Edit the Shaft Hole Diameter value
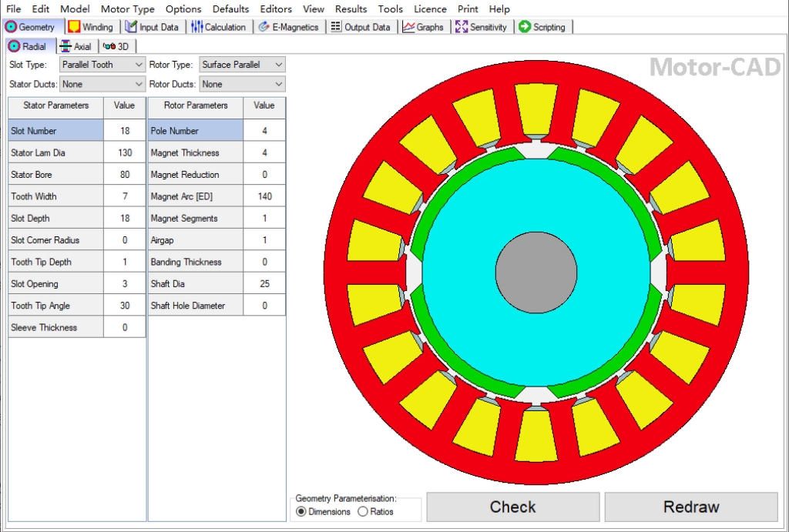Viewport: 789px width, 532px height. (265, 306)
